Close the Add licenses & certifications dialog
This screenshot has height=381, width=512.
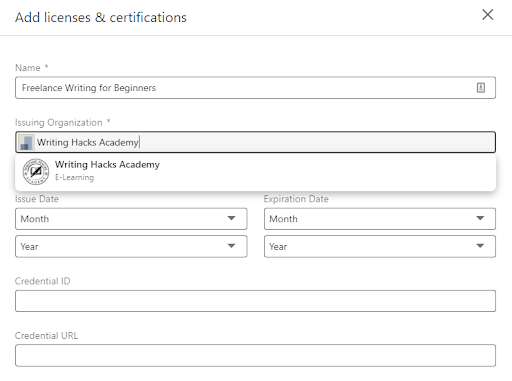coord(488,15)
